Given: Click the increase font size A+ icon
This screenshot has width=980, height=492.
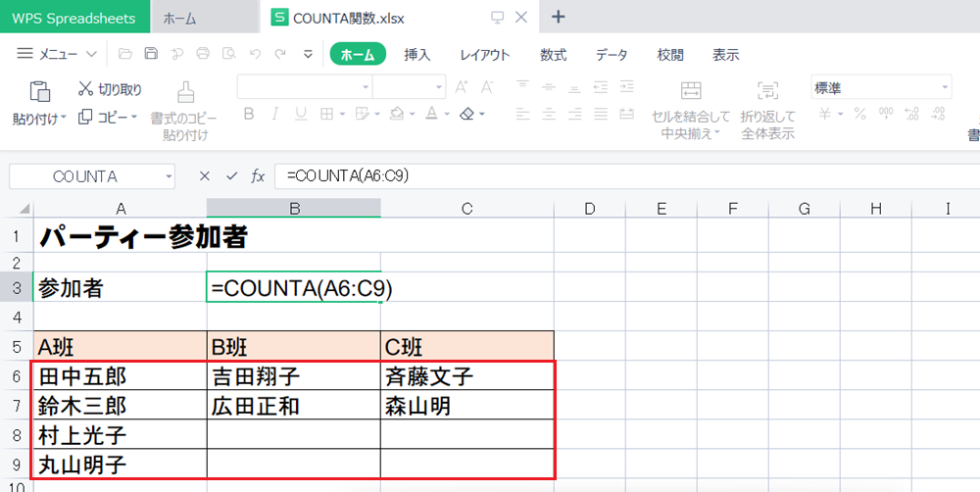Looking at the screenshot, I should (x=462, y=87).
